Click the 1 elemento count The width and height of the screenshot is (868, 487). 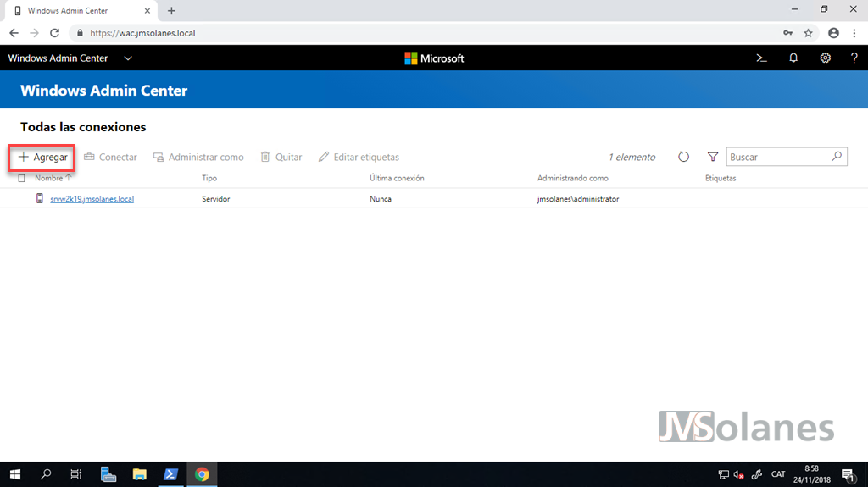coord(632,158)
